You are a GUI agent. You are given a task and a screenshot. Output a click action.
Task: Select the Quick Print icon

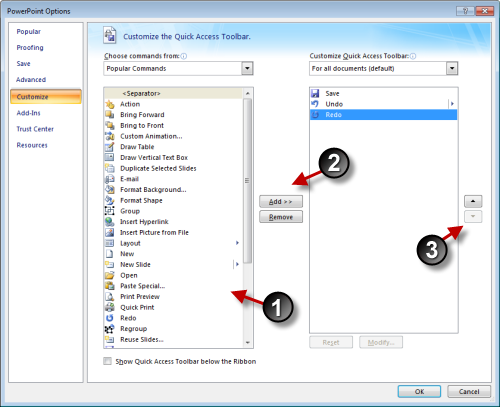(x=110, y=307)
